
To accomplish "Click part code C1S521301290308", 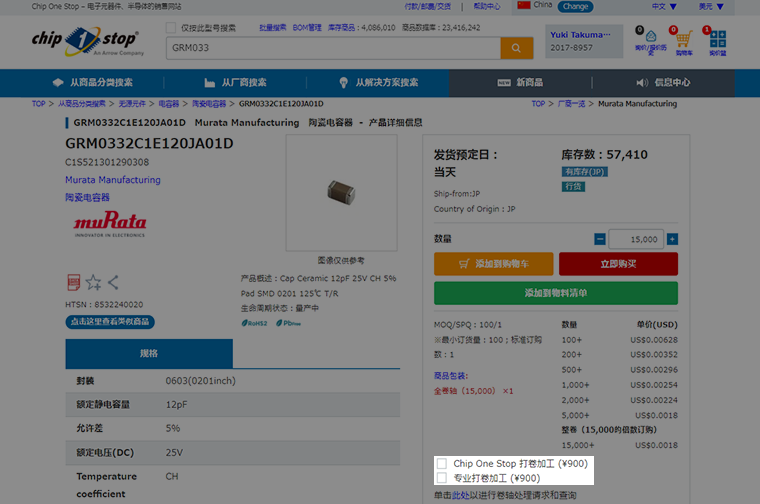I will (x=107, y=162).
